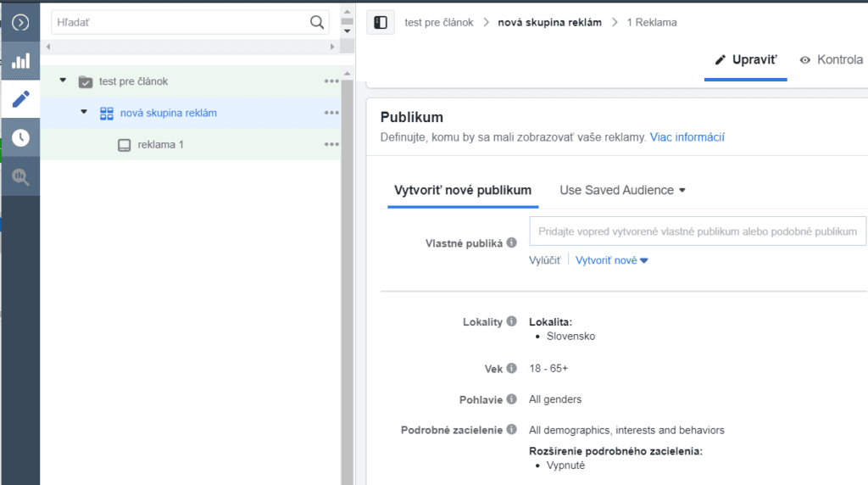Open options menu for nová skupina reklám
Image resolution: width=868 pixels, height=485 pixels.
[x=331, y=113]
